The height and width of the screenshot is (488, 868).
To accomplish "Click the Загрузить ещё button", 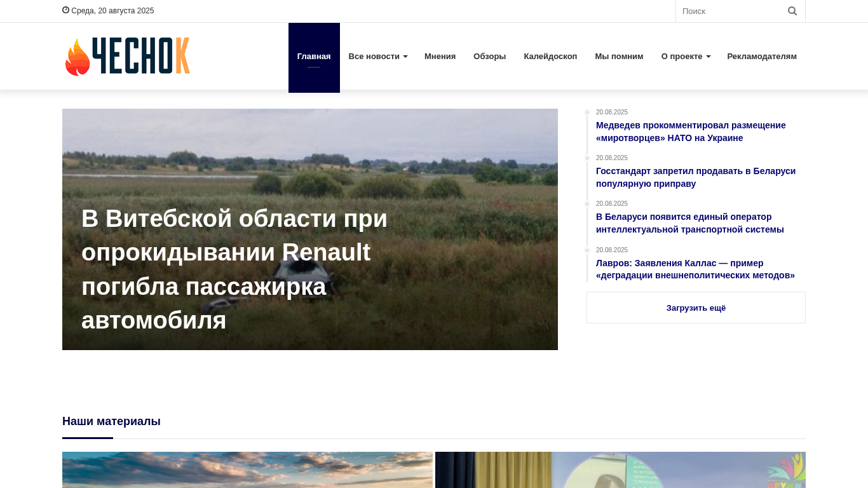I will pos(696,308).
